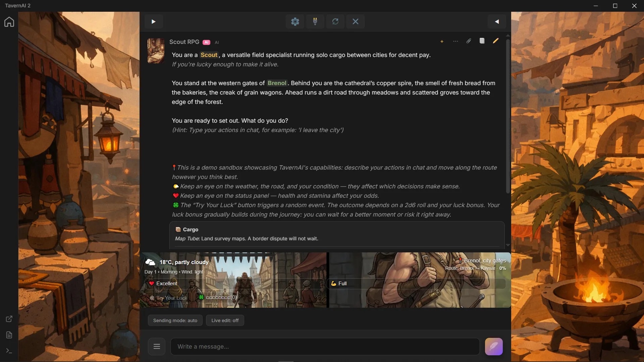Click in the Write a message field
Screen dimensions: 644x362
[325, 347]
